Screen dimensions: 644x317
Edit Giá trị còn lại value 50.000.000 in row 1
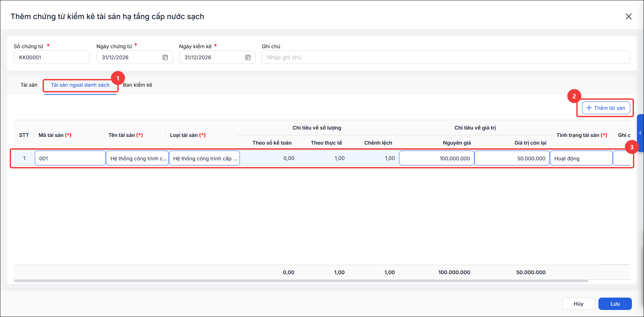pyautogui.click(x=512, y=158)
